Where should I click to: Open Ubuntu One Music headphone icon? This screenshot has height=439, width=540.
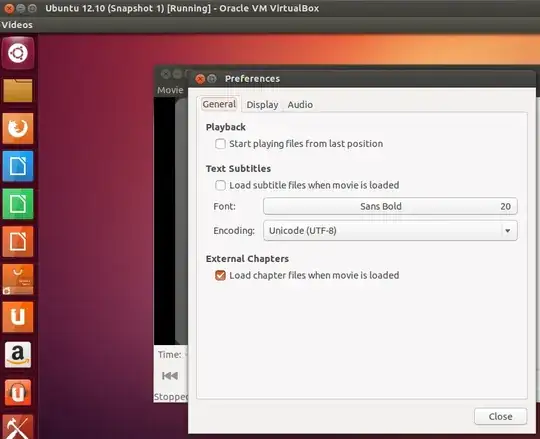(x=18, y=393)
